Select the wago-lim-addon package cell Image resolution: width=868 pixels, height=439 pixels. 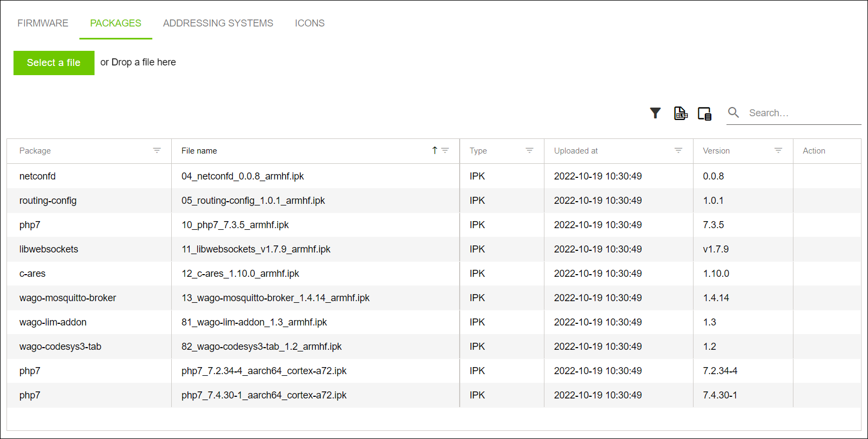click(89, 322)
